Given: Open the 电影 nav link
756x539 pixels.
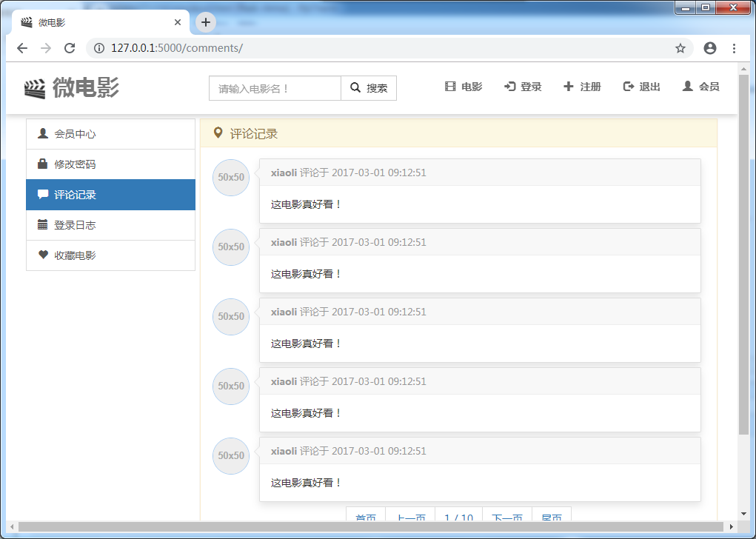Looking at the screenshot, I should click(464, 87).
